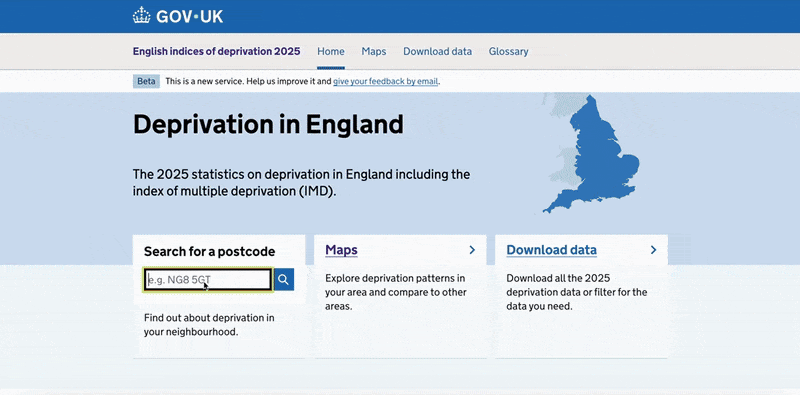
Task: Open the Maps card heading link
Action: tap(341, 250)
